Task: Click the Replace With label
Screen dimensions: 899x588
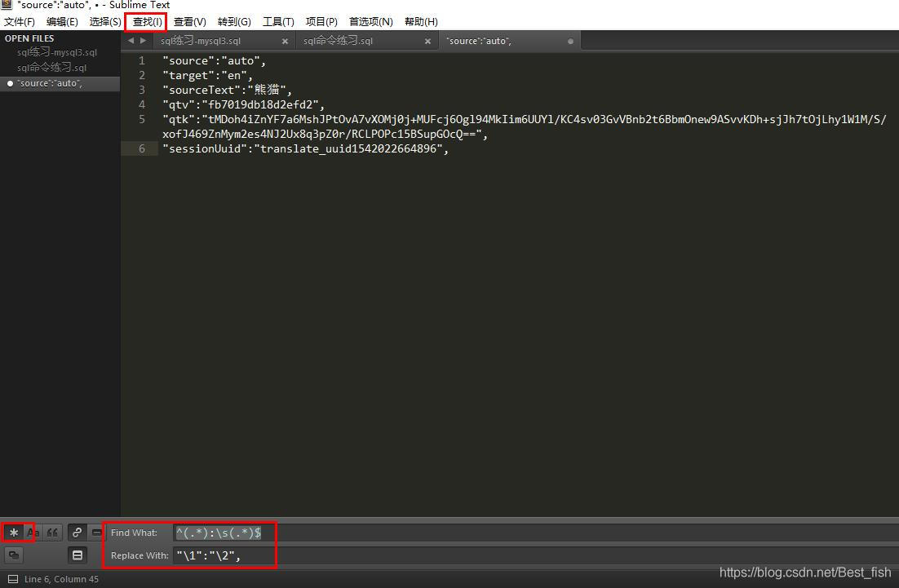Action: coord(139,555)
